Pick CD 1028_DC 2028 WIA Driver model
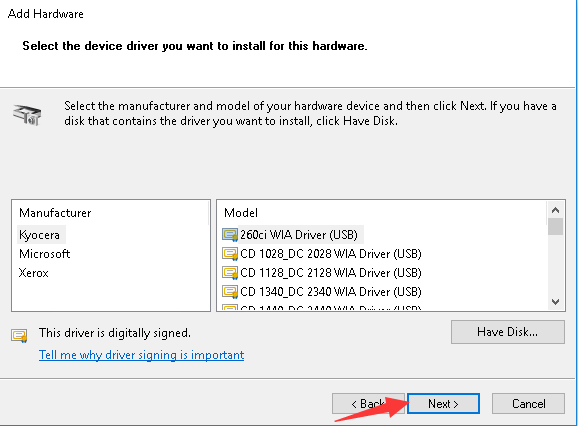Screen dimensions: 578x426 (331, 254)
